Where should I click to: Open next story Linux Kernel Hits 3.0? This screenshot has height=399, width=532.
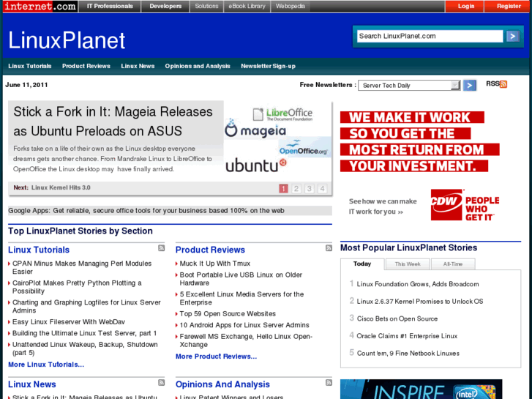(x=61, y=187)
